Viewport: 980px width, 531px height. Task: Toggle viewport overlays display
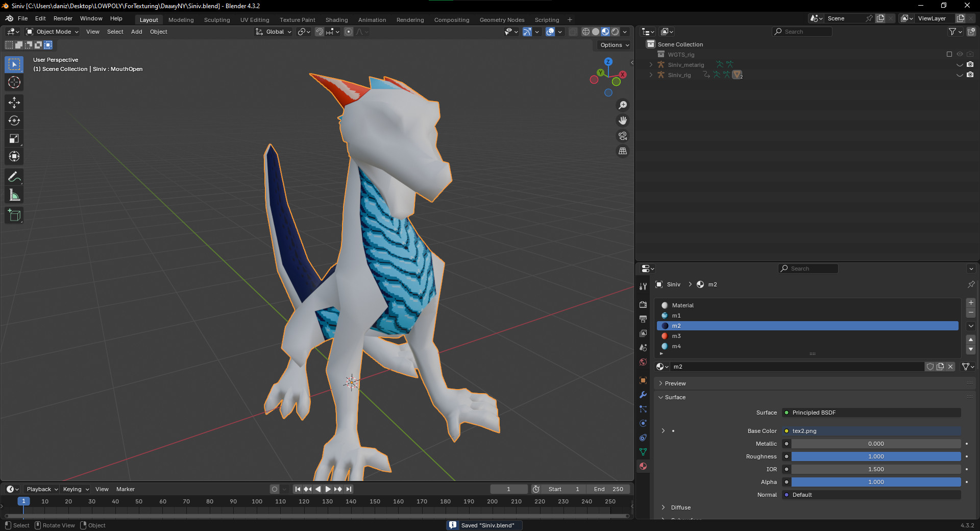(550, 32)
